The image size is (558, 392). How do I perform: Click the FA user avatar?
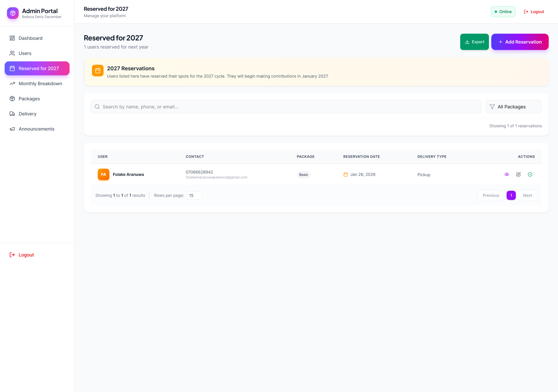pyautogui.click(x=104, y=174)
